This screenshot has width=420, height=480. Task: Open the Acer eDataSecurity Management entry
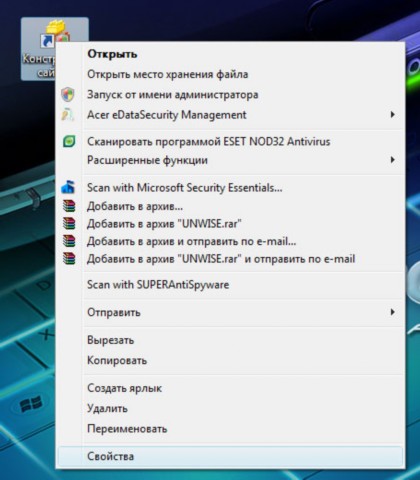pos(230,115)
